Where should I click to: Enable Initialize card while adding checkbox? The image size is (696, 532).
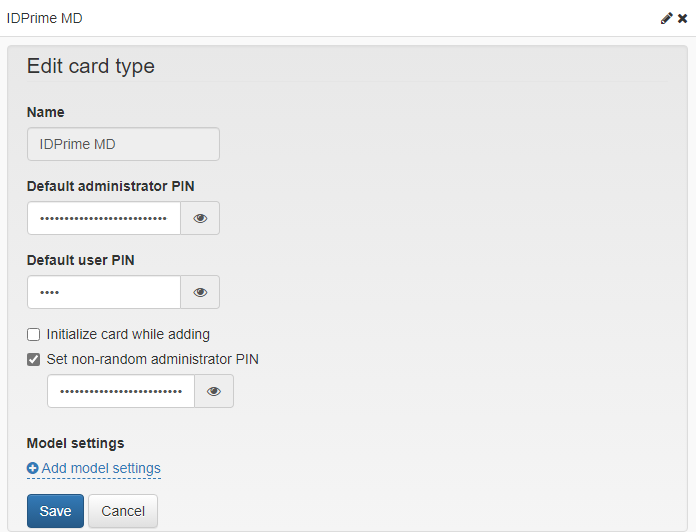[33, 335]
